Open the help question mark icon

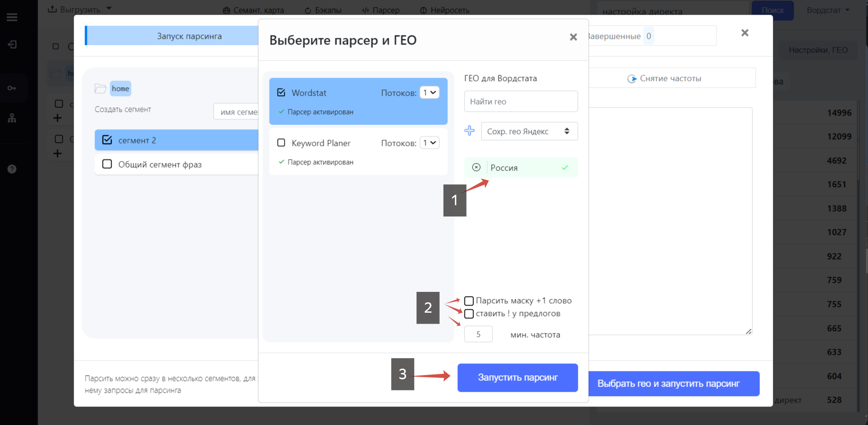(x=12, y=169)
